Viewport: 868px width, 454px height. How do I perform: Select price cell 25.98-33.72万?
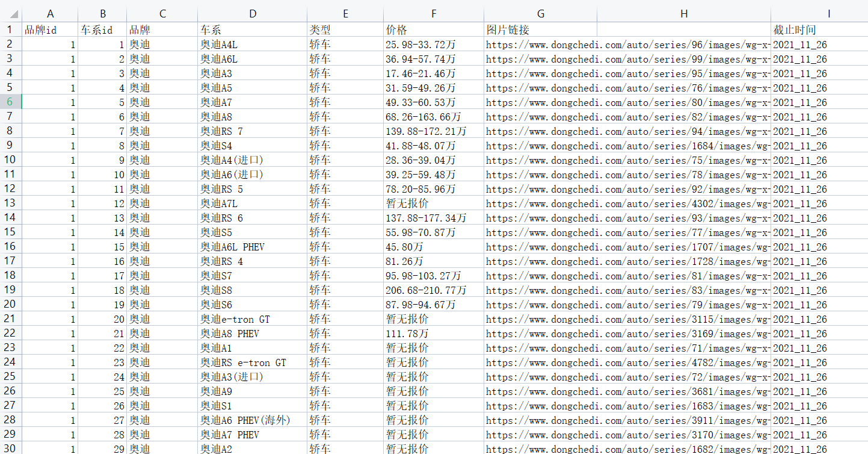434,44
